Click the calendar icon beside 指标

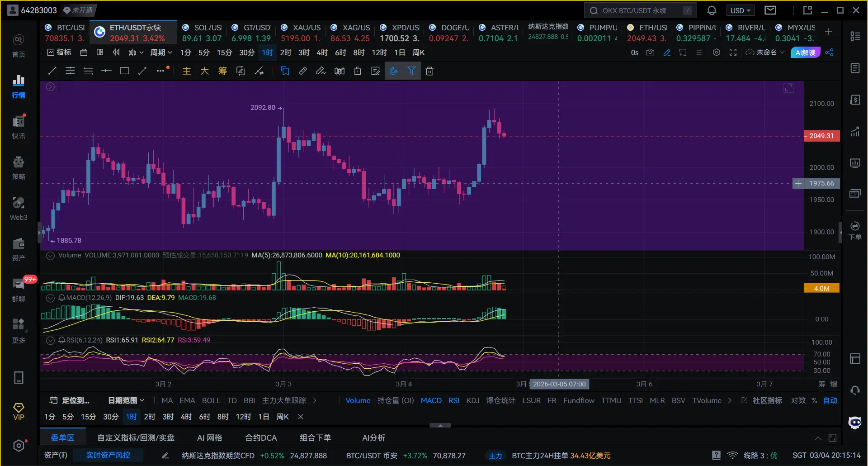point(84,52)
